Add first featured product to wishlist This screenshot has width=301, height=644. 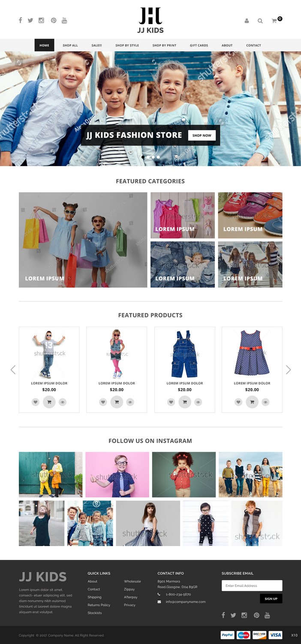click(x=36, y=402)
